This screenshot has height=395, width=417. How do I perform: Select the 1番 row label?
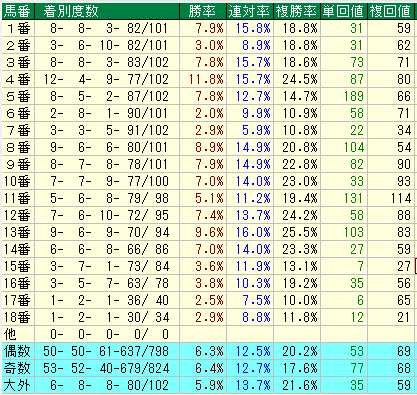pos(18,28)
